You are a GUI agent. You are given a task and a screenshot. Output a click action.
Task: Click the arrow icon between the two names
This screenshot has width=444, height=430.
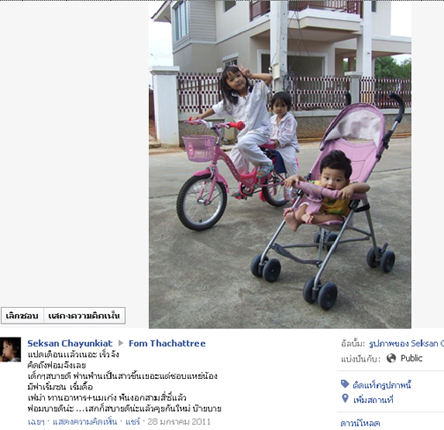pos(121,343)
